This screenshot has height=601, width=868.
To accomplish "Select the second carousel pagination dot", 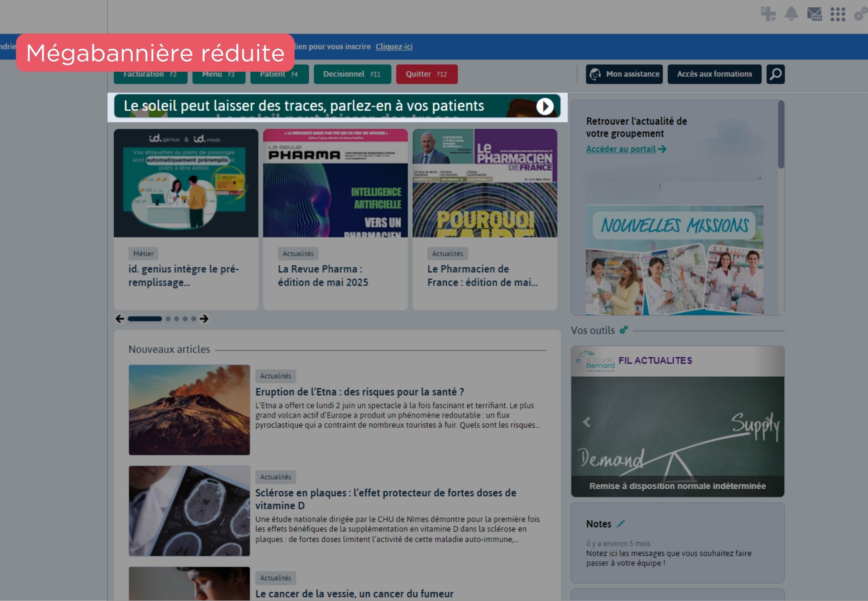I will 168,319.
